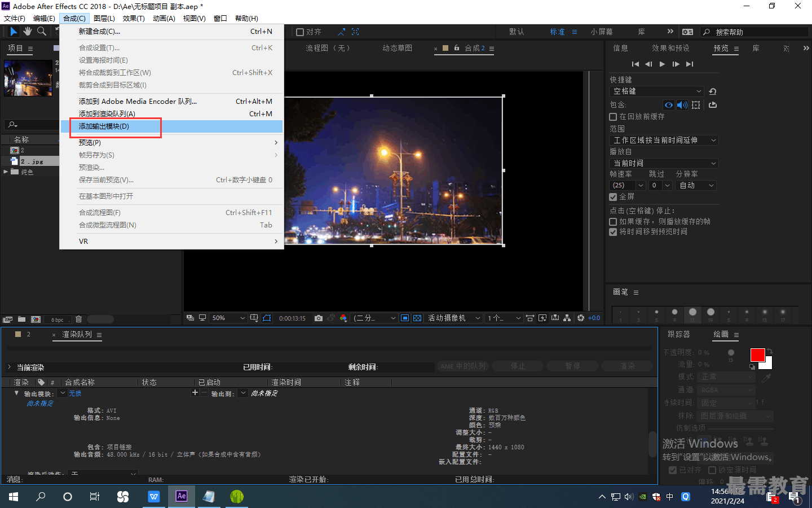Viewport: 812px width, 508px height.
Task: Open the 预览(P) submenu
Action: [172, 143]
